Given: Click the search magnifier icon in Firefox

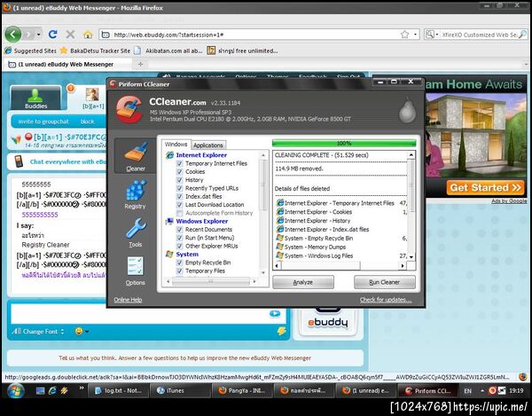Looking at the screenshot, I should 523,35.
